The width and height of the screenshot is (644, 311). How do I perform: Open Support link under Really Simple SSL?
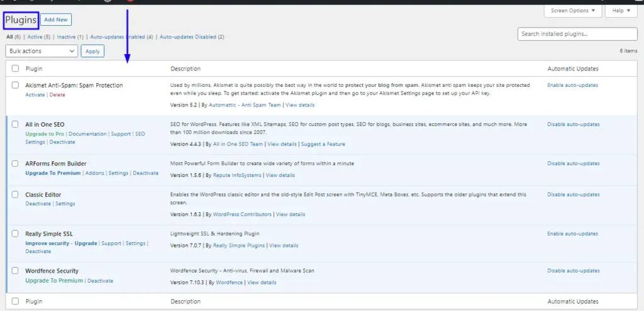pyautogui.click(x=111, y=244)
